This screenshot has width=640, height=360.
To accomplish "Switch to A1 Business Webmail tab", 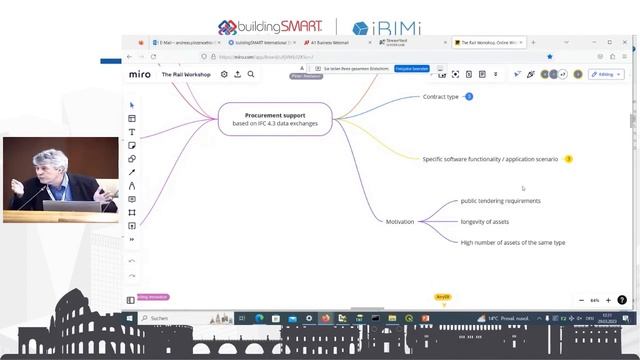I will [337, 42].
